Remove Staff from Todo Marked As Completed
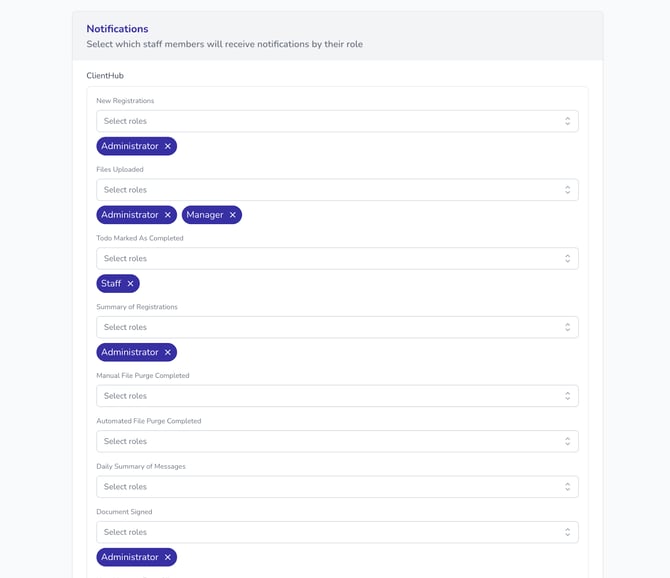Image resolution: width=670 pixels, height=578 pixels. (130, 284)
